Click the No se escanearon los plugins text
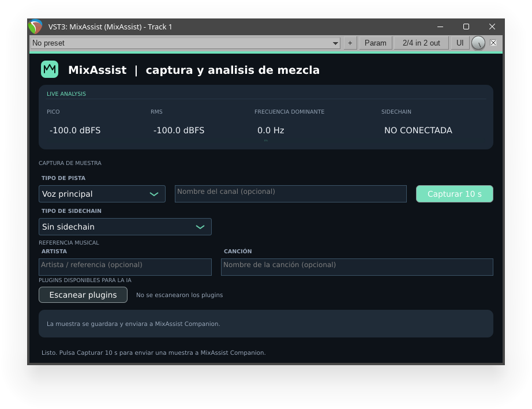 tap(179, 295)
